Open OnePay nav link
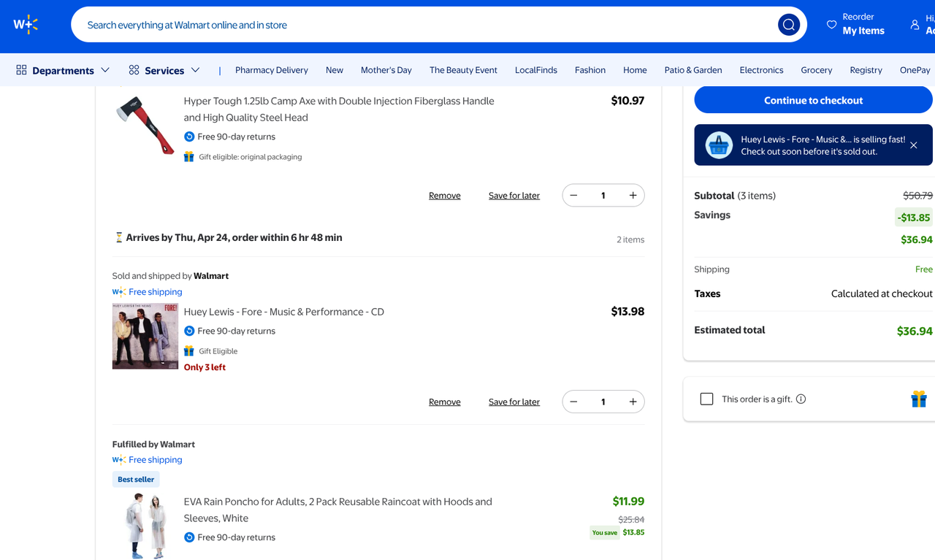The height and width of the screenshot is (560, 935). [915, 70]
